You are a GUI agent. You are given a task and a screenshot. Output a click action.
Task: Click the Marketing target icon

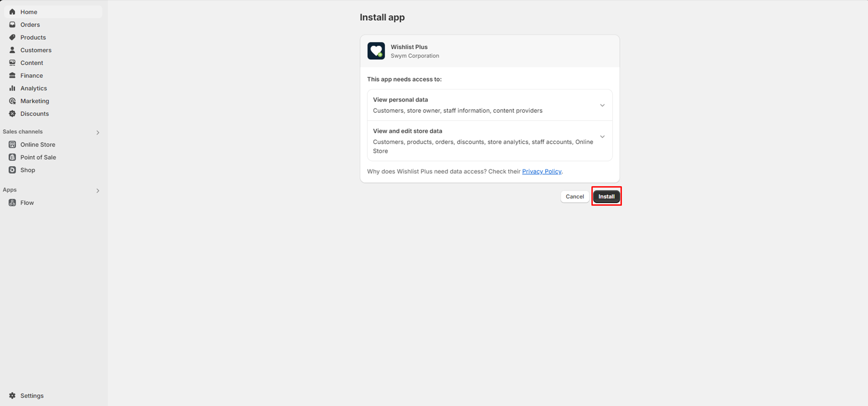tap(12, 101)
